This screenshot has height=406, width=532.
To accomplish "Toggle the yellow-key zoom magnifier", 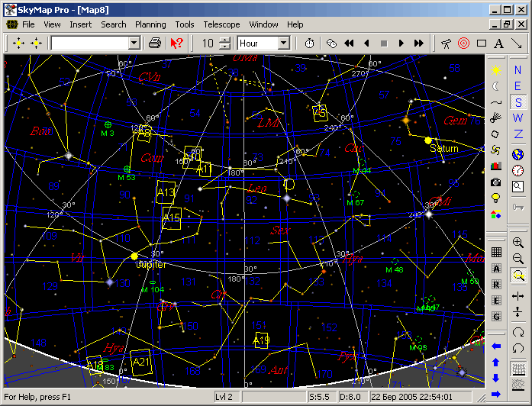I will click(517, 275).
